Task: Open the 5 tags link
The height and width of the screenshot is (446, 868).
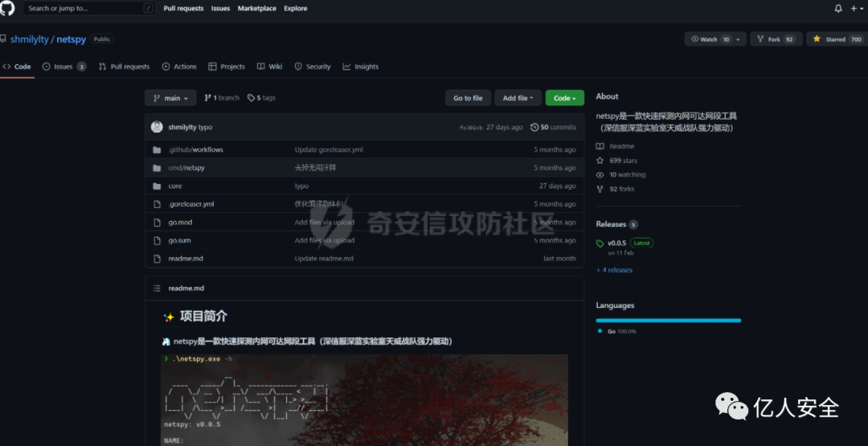Action: (x=261, y=98)
